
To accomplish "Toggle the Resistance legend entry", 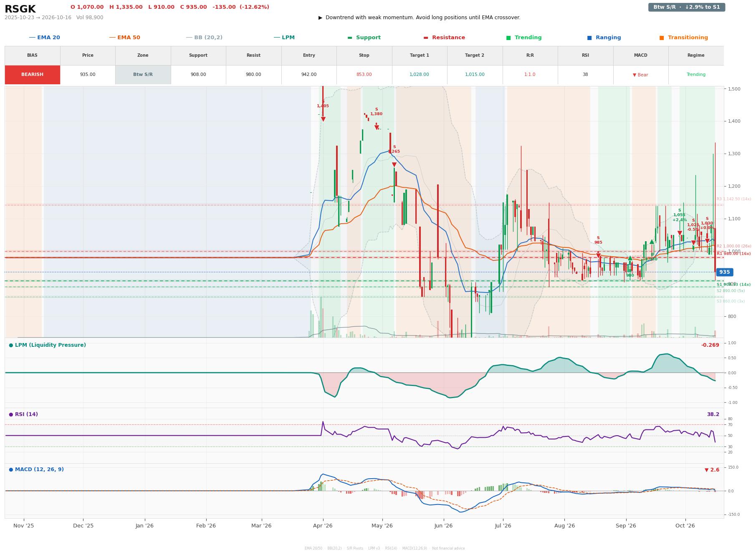I will point(444,38).
